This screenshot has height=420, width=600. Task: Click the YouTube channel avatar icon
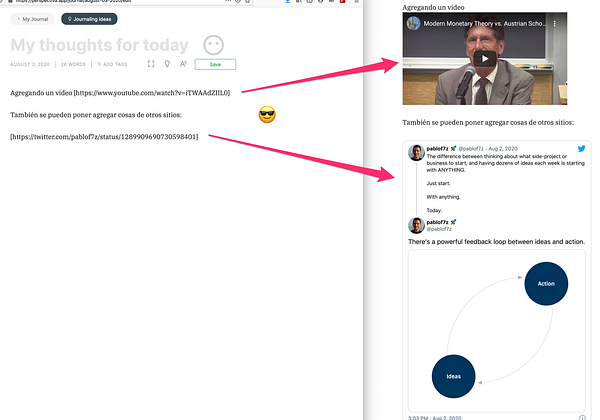tap(413, 23)
